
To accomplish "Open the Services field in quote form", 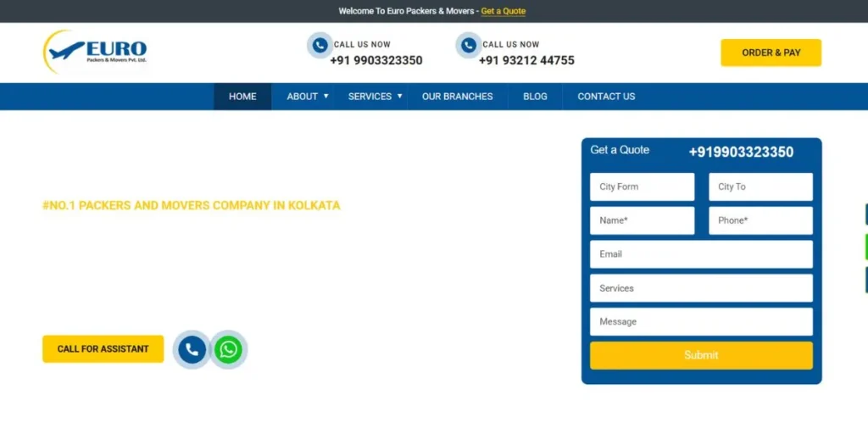I will pyautogui.click(x=701, y=288).
